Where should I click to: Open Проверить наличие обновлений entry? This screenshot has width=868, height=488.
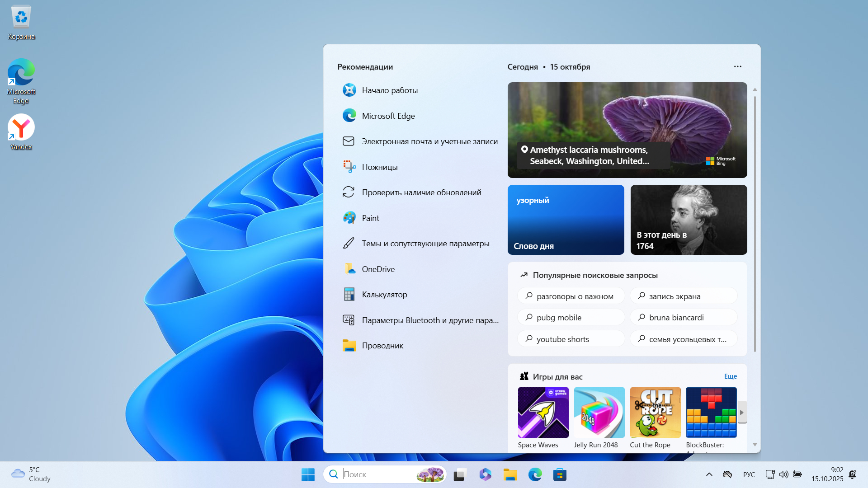click(x=421, y=192)
